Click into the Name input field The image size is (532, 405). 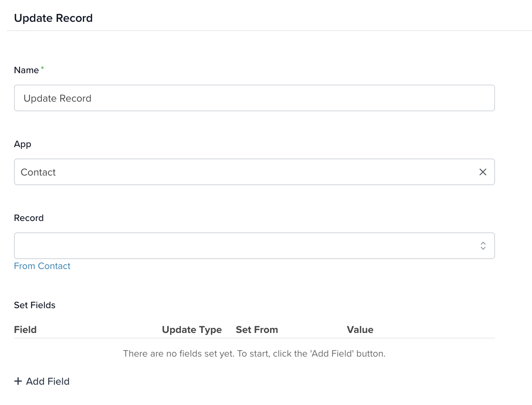pyautogui.click(x=255, y=98)
